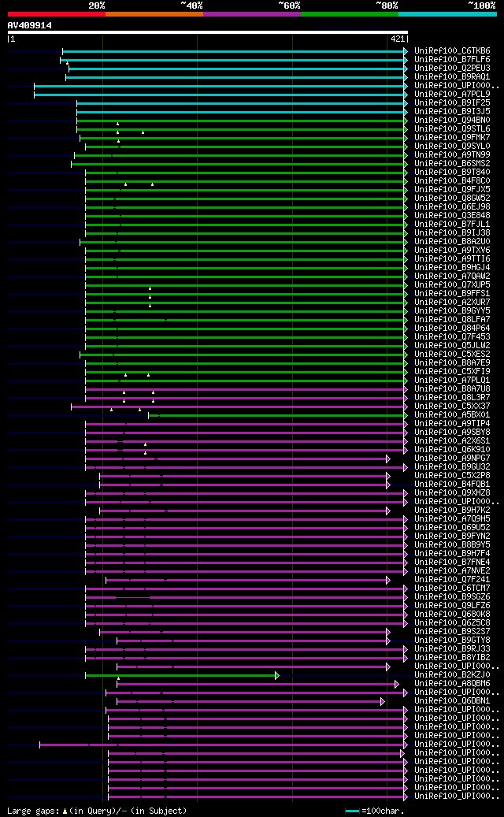Click the arrowhead ending the UniRef100_C6TKB6 bar

click(x=405, y=51)
